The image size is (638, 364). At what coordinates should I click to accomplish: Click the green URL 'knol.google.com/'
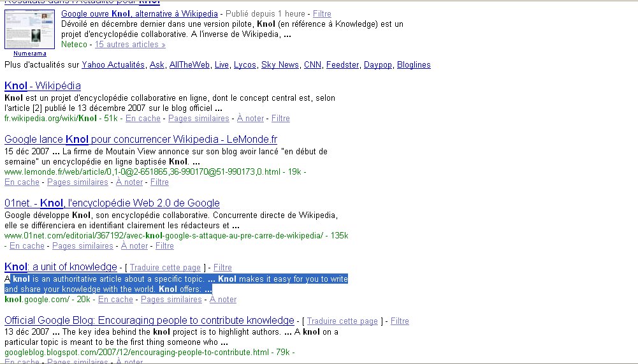point(37,299)
